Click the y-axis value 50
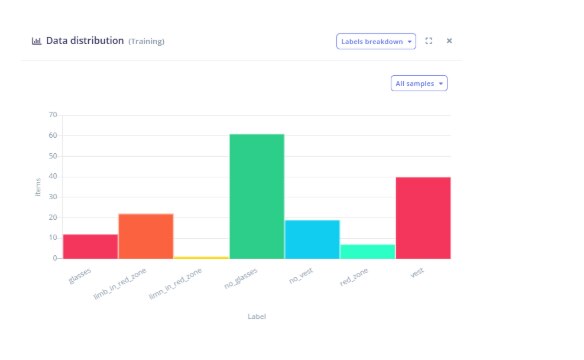The height and width of the screenshot is (360, 584). pyautogui.click(x=53, y=156)
